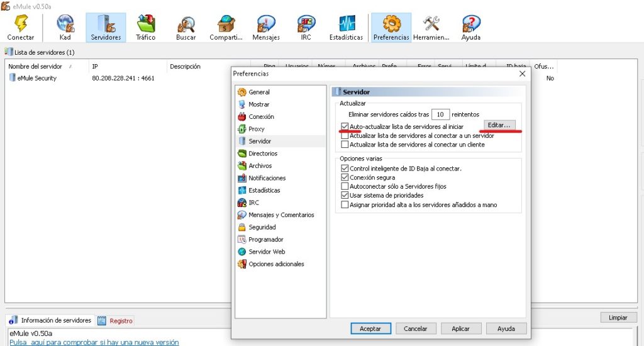
Task: Open the Kad network toolbar icon
Action: coord(65,28)
